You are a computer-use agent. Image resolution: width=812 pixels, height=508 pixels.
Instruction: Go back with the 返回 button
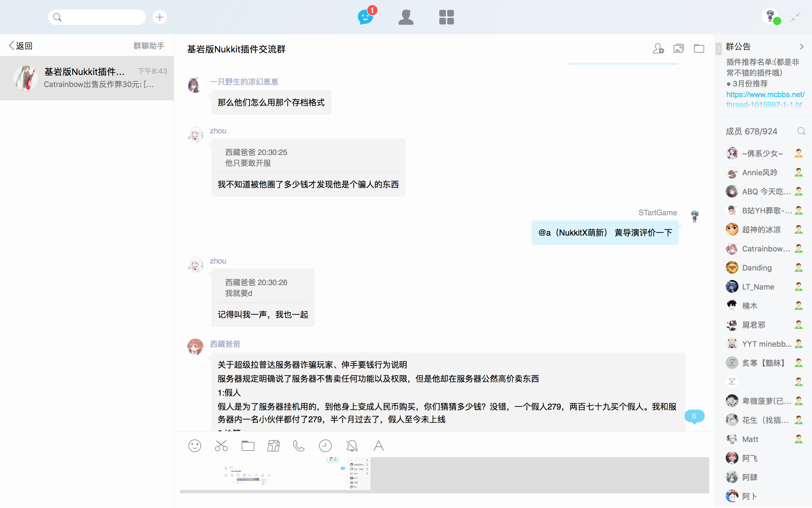[21, 46]
